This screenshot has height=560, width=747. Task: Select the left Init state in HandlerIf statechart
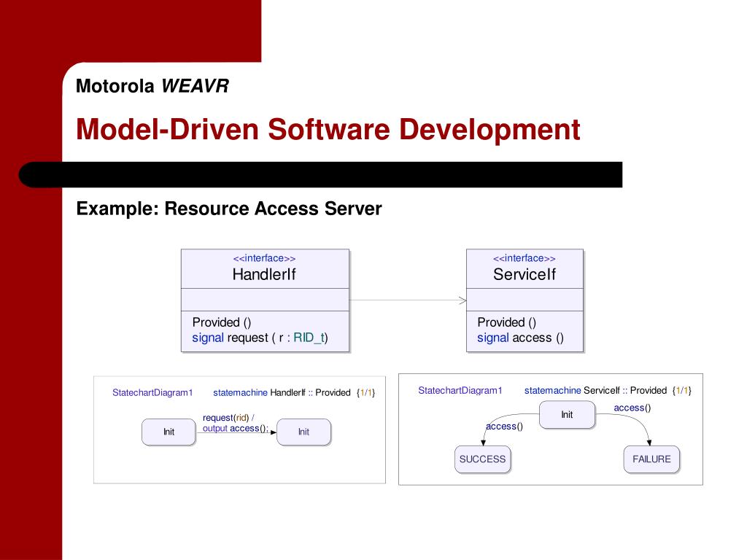coord(169,432)
